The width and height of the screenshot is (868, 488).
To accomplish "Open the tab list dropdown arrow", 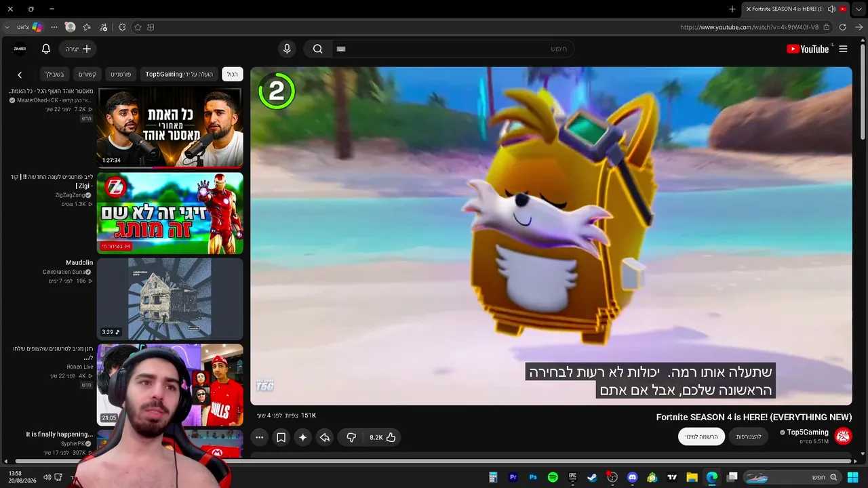I will [859, 9].
